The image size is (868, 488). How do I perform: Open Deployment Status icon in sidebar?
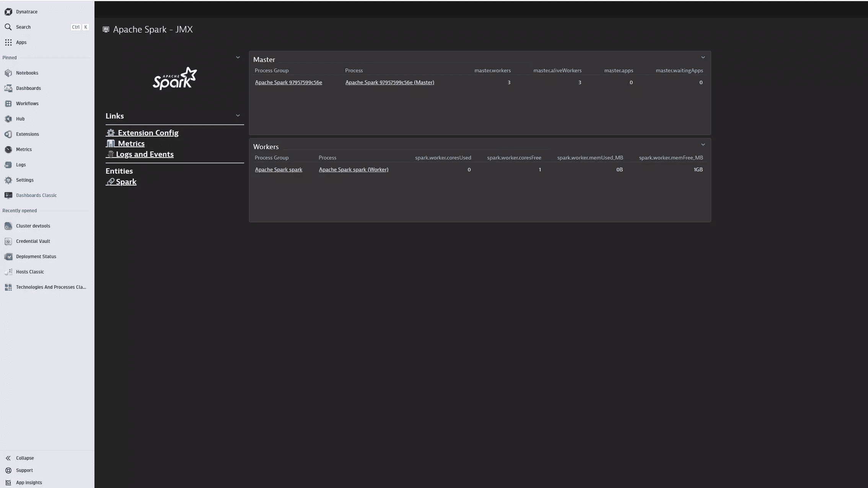tap(8, 257)
